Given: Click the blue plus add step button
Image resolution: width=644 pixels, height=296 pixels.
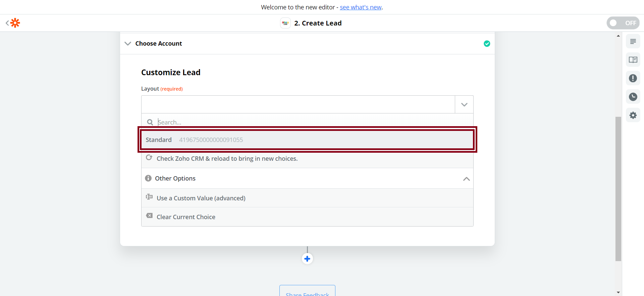Looking at the screenshot, I should pyautogui.click(x=307, y=259).
